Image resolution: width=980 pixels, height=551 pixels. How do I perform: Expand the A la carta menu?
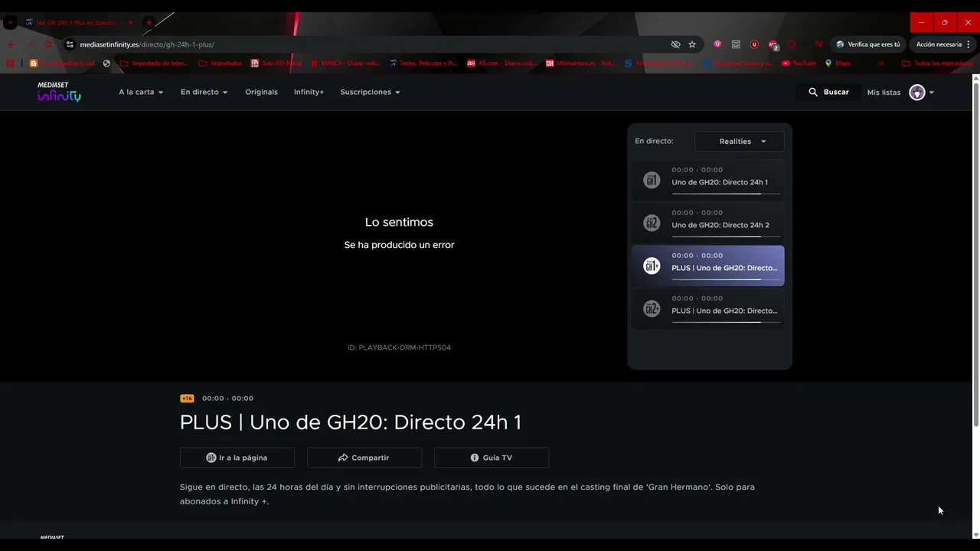coord(141,92)
